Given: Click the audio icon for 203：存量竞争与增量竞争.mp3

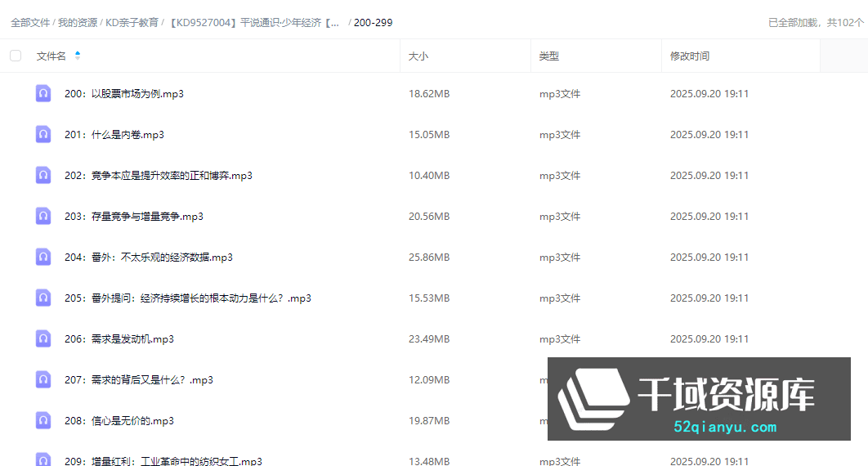Looking at the screenshot, I should (43, 217).
